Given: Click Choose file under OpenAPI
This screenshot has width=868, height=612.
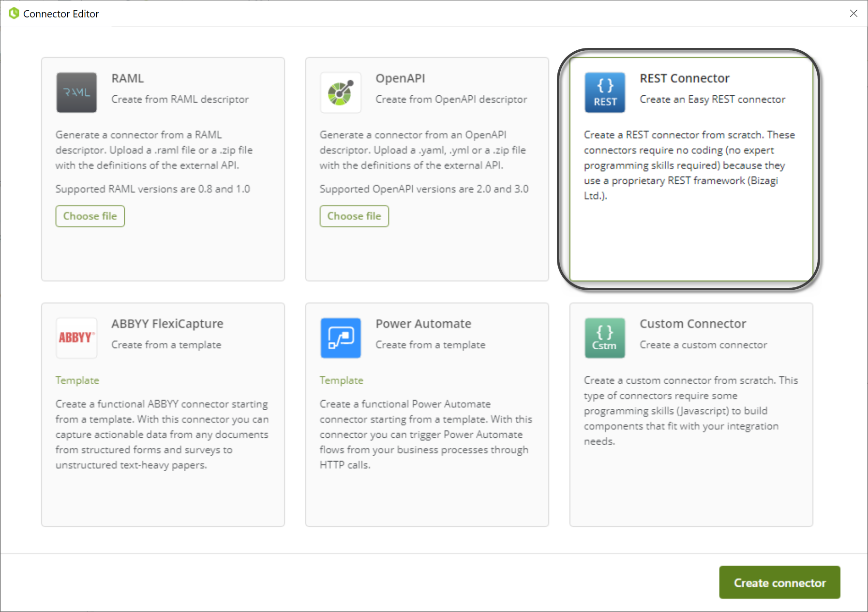Looking at the screenshot, I should (354, 216).
